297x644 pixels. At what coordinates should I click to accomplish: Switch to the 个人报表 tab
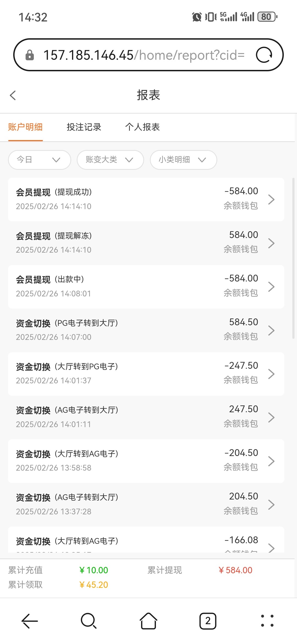[142, 127]
